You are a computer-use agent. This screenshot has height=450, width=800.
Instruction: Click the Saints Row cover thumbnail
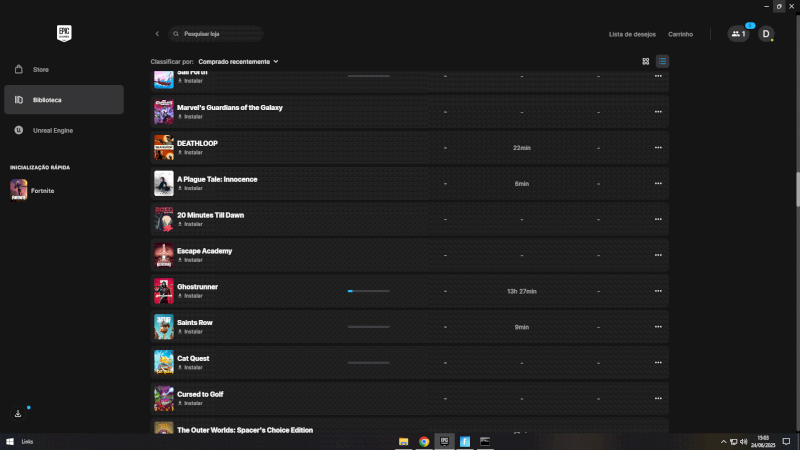[x=164, y=327]
